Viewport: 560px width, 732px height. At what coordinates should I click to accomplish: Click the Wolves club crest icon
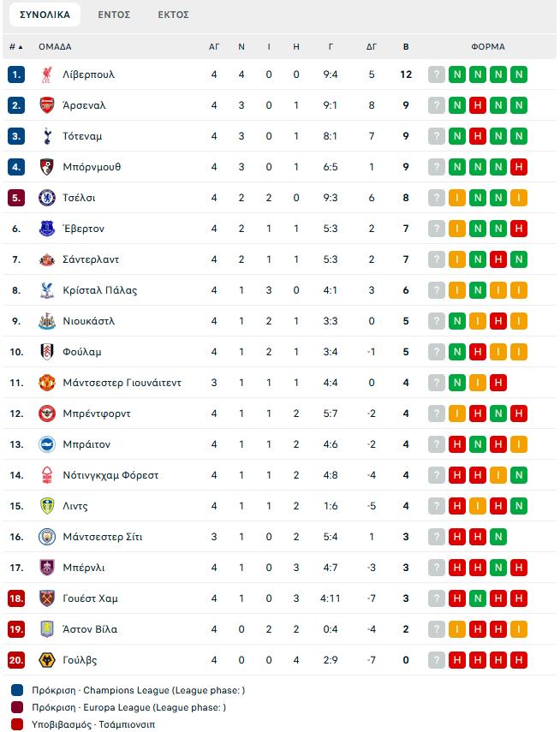[47, 660]
